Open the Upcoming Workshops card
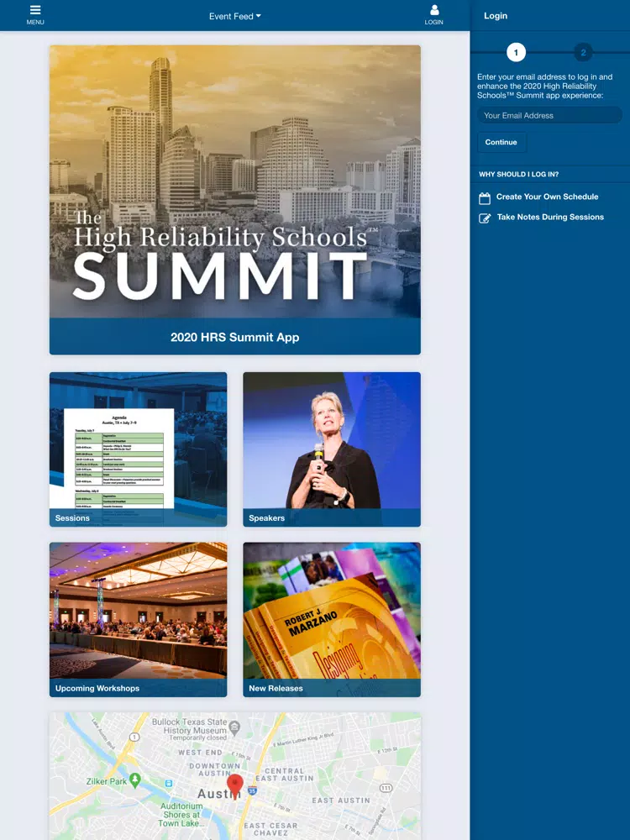Screen dimensions: 630x840 [139, 619]
